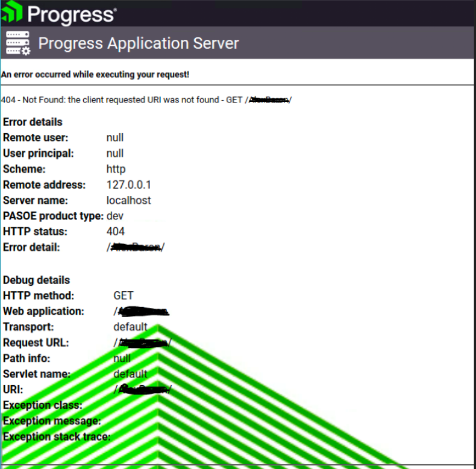This screenshot has height=469, width=476.
Task: Select the null value for User principal
Action: 114,153
